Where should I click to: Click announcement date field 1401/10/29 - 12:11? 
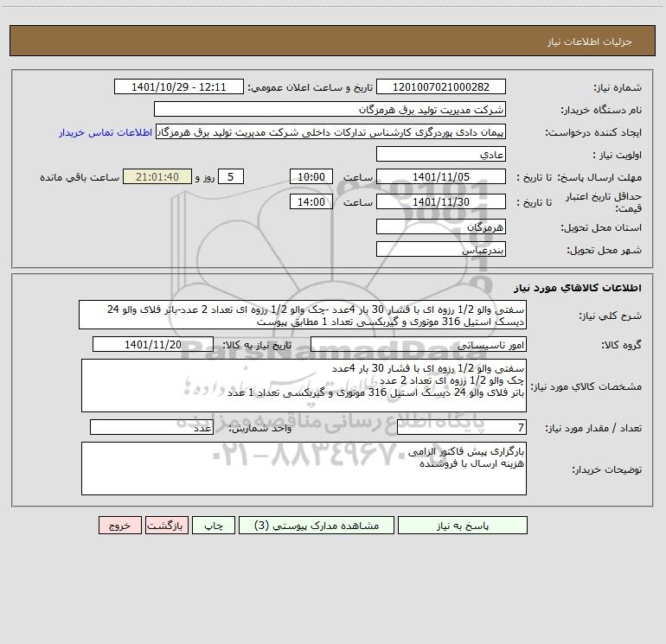tap(179, 86)
